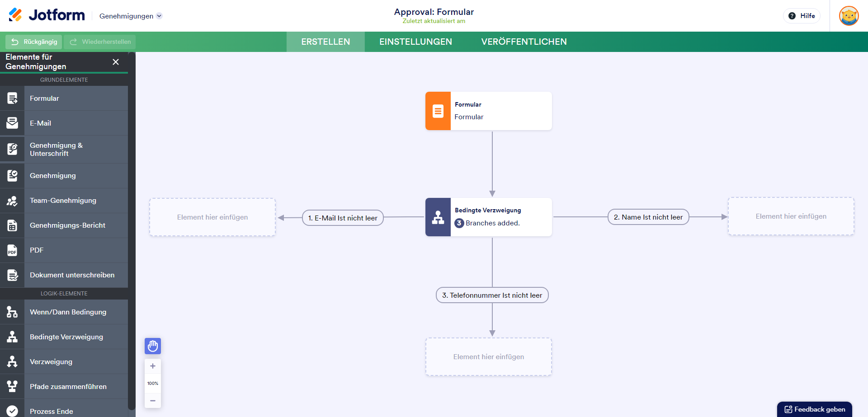The height and width of the screenshot is (417, 868).
Task: Zoom in with the plus button
Action: click(x=153, y=366)
